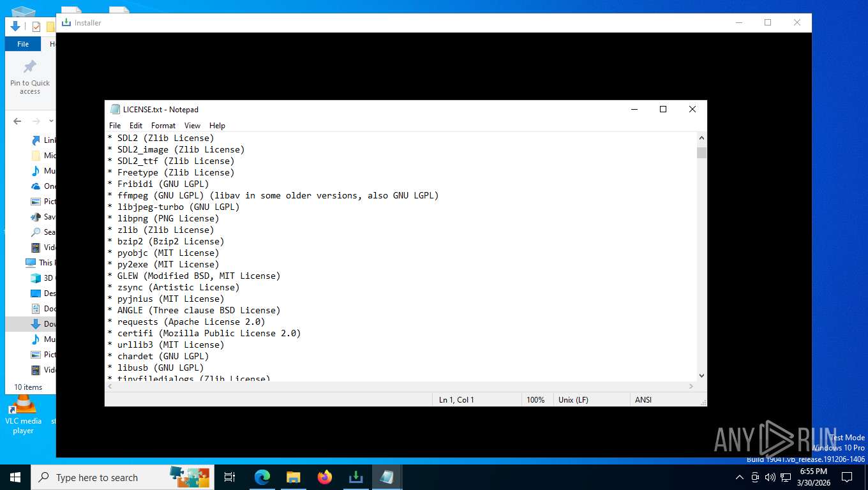Select Downloads in Explorer navigation tree
The width and height of the screenshot is (868, 490).
tap(43, 324)
